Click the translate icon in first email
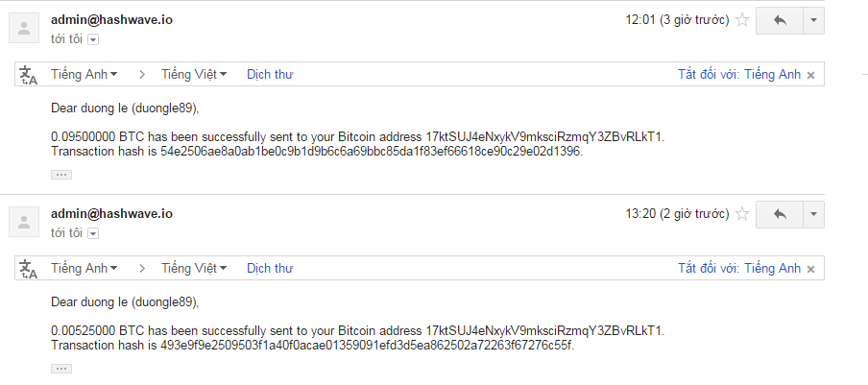This screenshot has height=385, width=868. click(29, 75)
